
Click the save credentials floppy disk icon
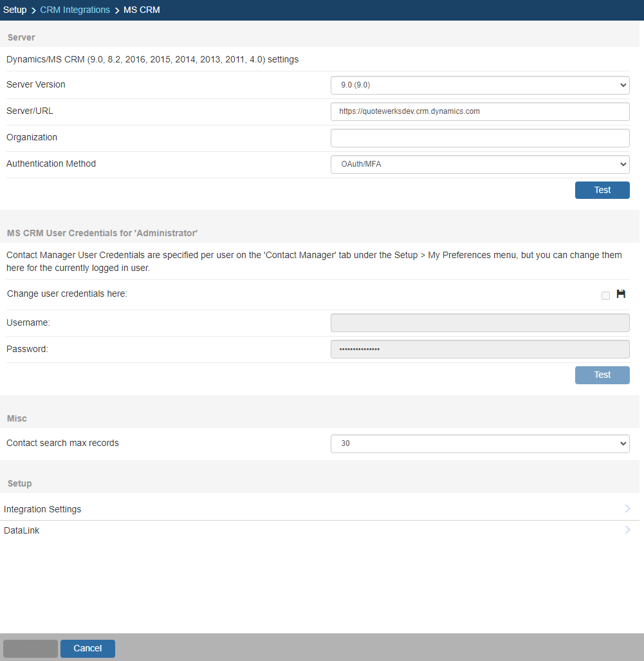tap(621, 294)
